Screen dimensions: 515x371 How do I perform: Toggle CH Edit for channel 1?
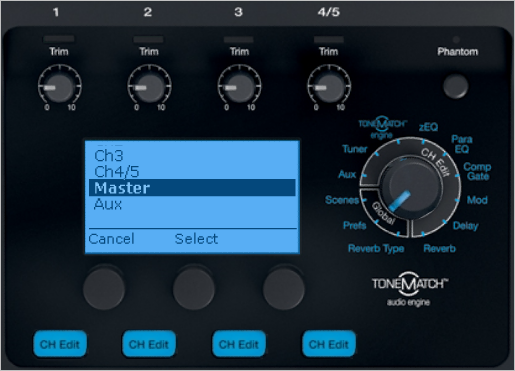coord(60,344)
